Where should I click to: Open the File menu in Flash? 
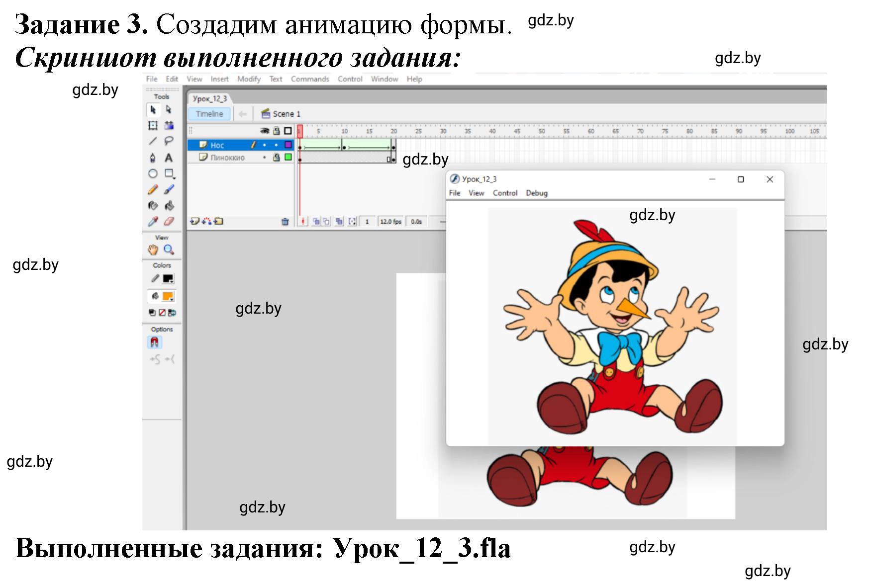coord(152,79)
